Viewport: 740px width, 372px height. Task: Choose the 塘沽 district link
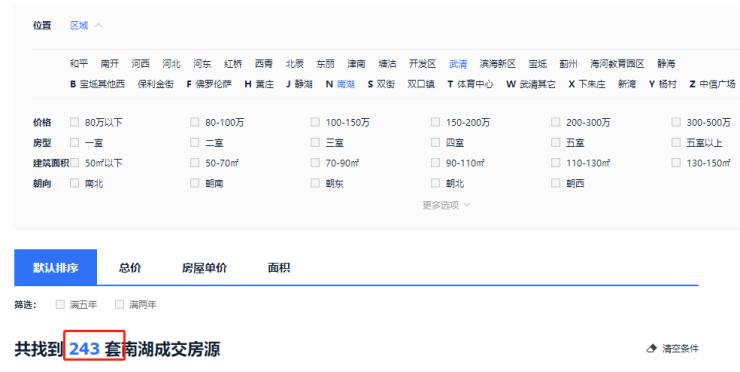[387, 64]
